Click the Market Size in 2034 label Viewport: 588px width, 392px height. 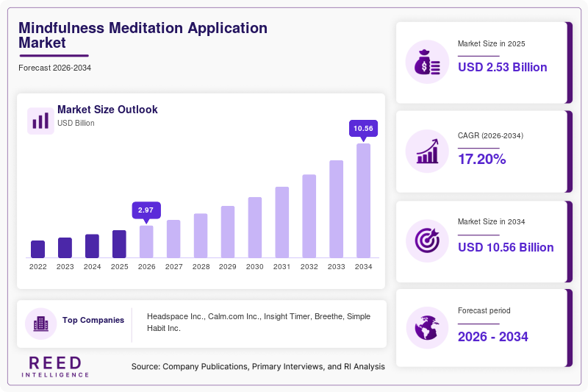[x=491, y=221]
